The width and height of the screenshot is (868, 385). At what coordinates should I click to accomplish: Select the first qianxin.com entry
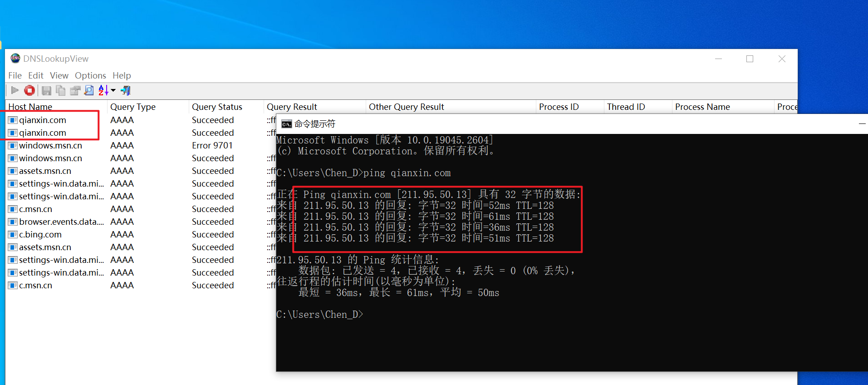[42, 120]
